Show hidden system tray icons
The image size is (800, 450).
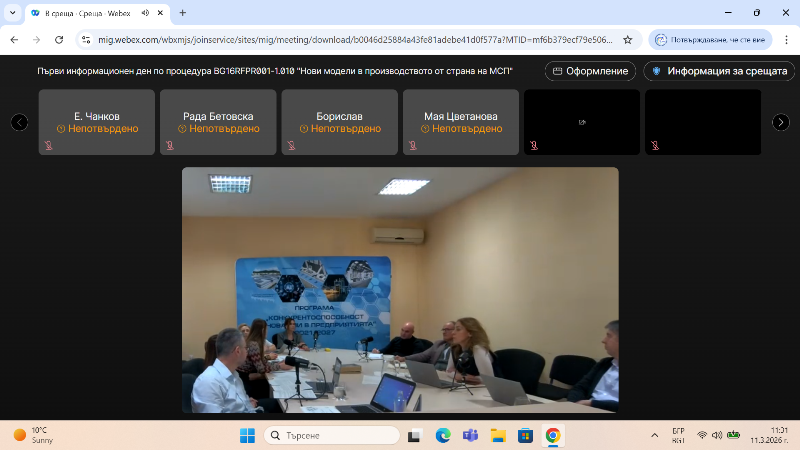[x=654, y=436]
